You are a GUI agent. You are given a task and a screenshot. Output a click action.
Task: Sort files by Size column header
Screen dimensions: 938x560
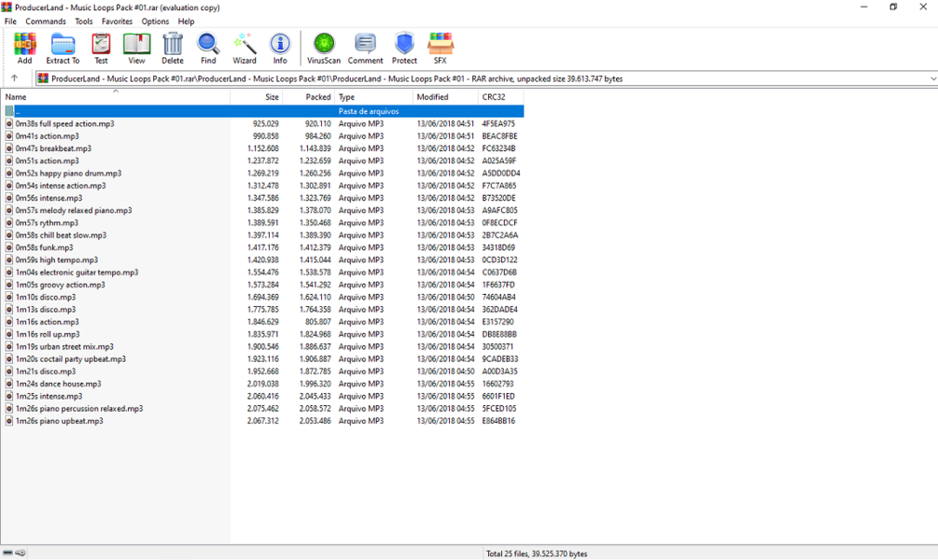click(x=257, y=97)
